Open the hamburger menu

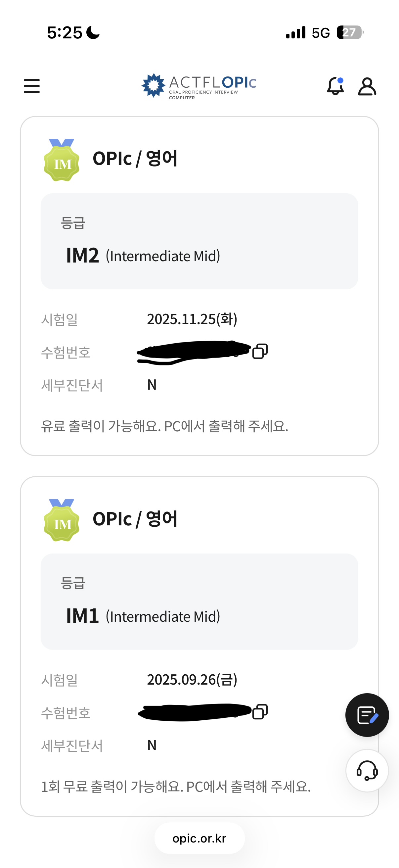tap(32, 86)
